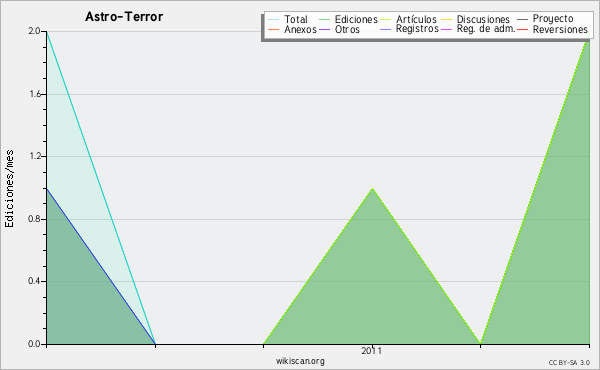Click the red Reversiones line swatch
This screenshot has width=600, height=370.
(523, 29)
